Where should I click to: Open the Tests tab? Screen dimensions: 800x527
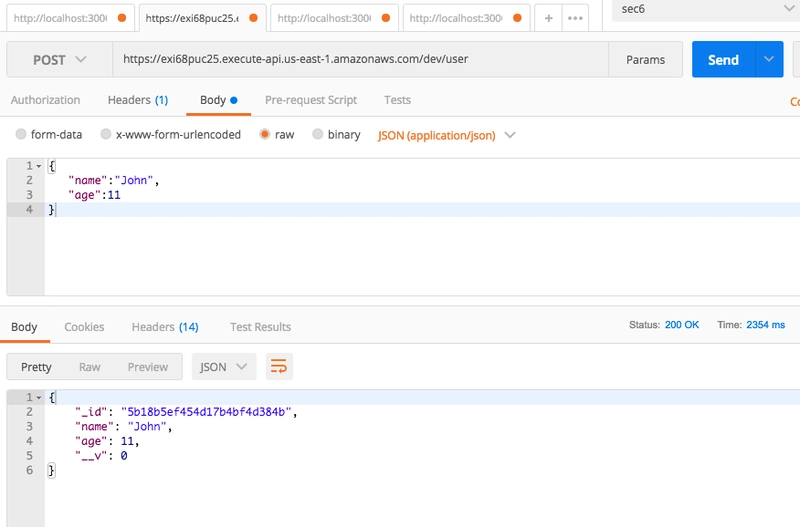pos(397,100)
